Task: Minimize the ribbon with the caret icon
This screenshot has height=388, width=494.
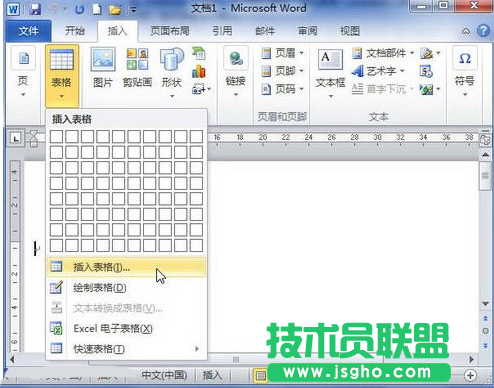Action: coord(466,31)
